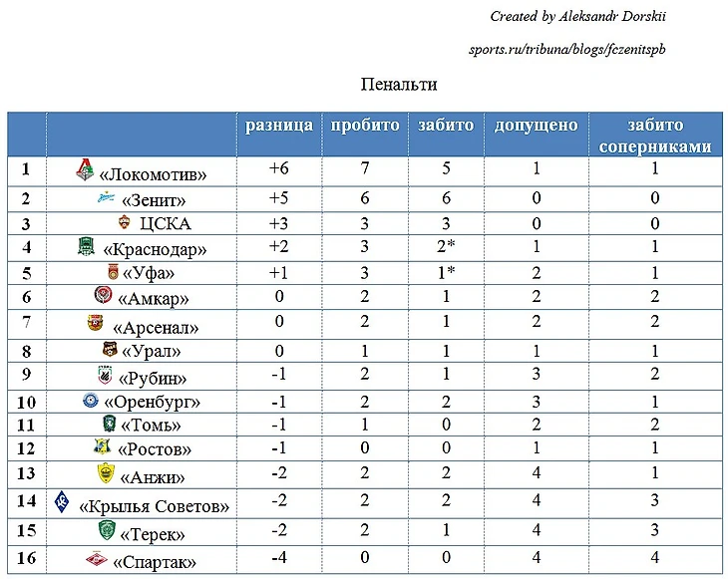This screenshot has height=579, width=728.
Task: Click Lokomotiv's +6 difference cell
Action: 279,168
